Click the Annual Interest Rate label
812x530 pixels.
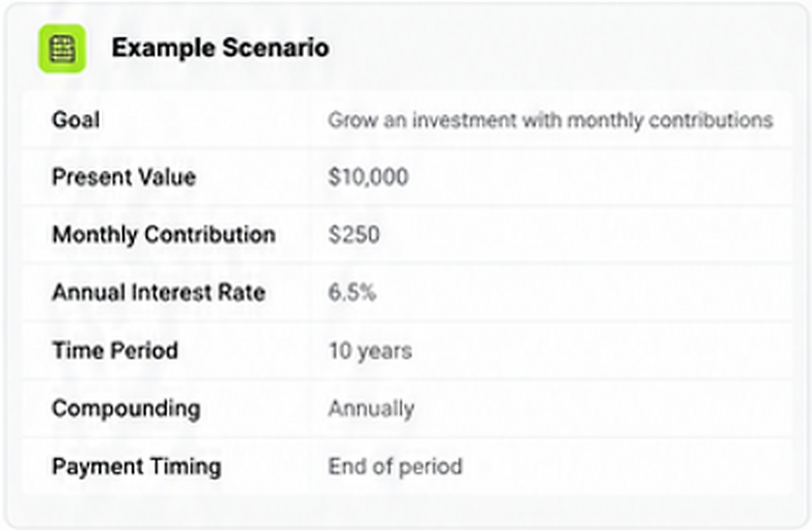pos(159,292)
